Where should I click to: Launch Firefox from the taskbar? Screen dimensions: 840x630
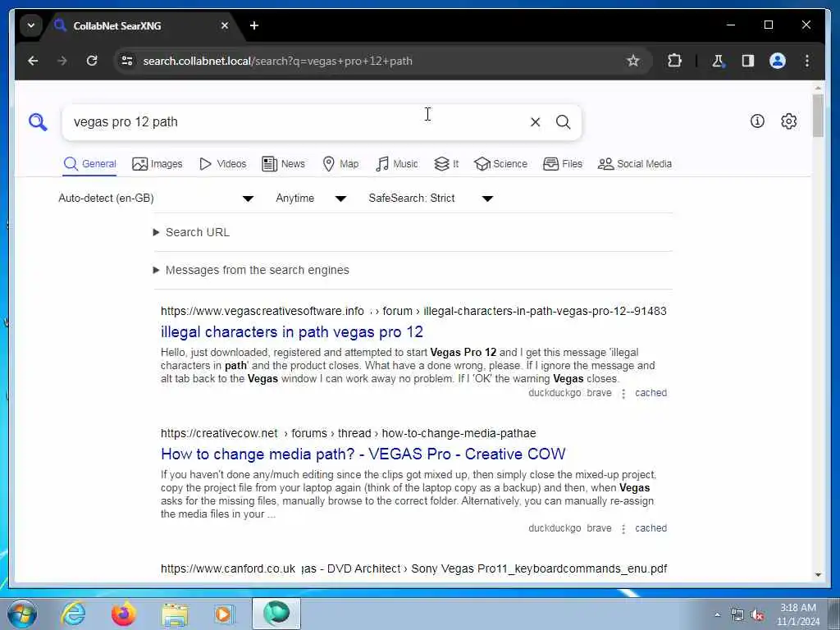coord(123,614)
